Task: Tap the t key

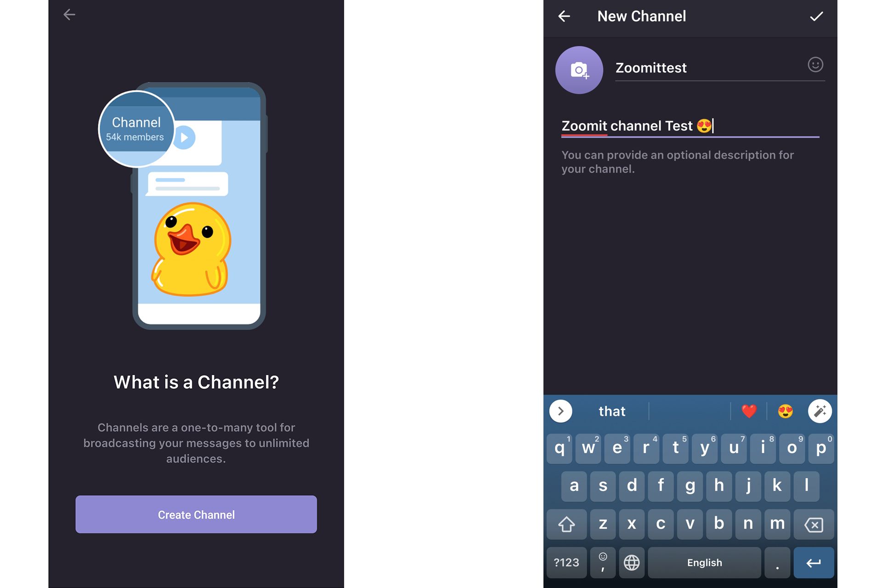Action: [676, 448]
